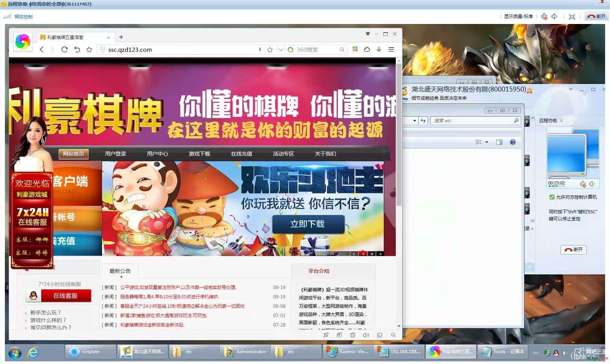
Task: Open the 用户登录 navigation item
Action: (x=116, y=154)
